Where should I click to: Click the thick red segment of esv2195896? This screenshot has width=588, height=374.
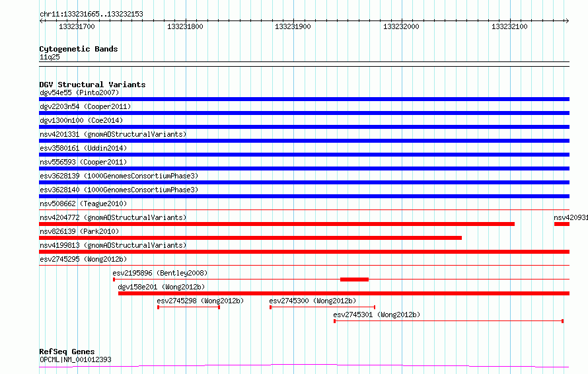(354, 280)
